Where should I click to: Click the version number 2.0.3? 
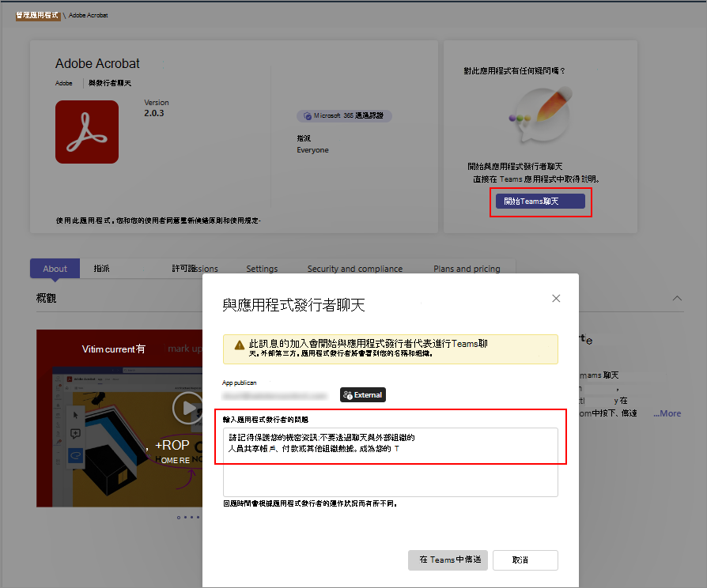[x=153, y=113]
